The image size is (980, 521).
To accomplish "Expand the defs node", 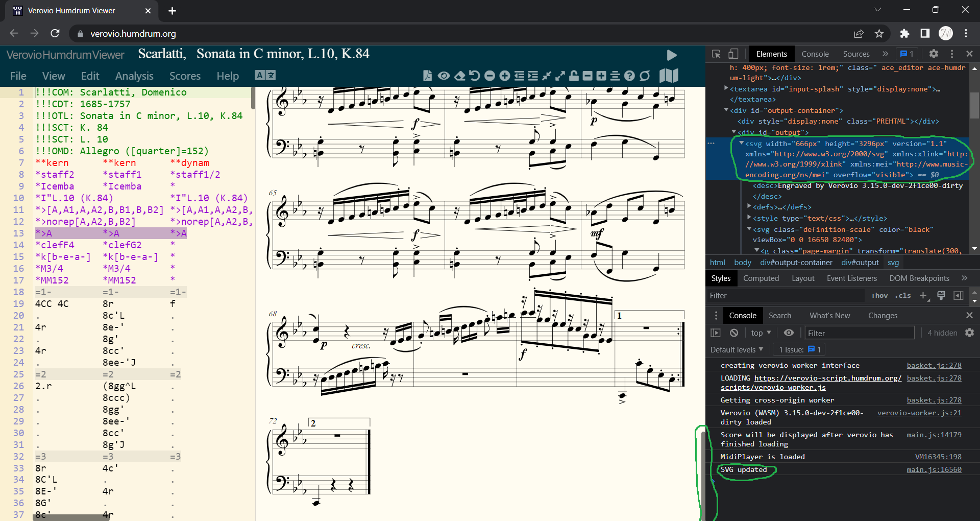I will (749, 206).
